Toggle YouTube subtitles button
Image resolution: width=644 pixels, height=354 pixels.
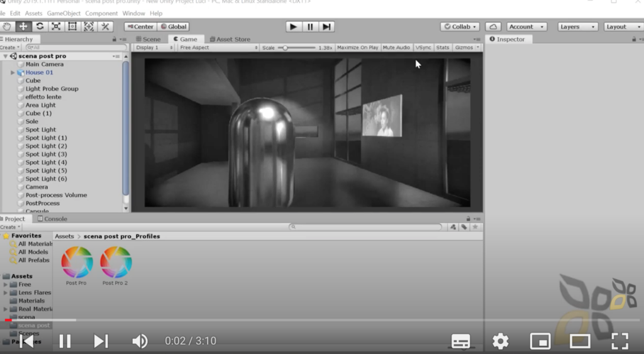click(x=460, y=341)
